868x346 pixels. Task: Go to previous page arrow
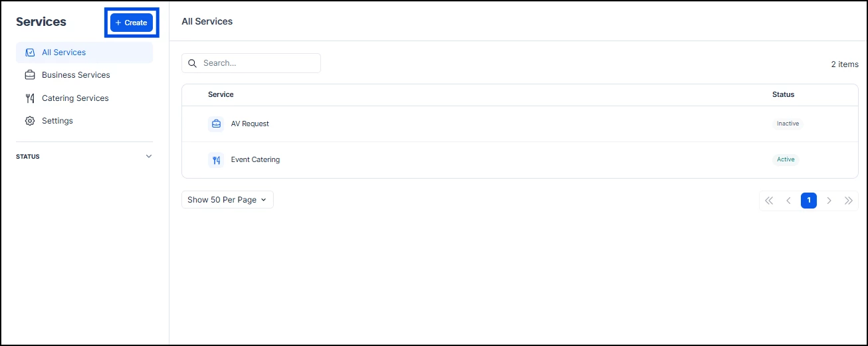tap(789, 201)
